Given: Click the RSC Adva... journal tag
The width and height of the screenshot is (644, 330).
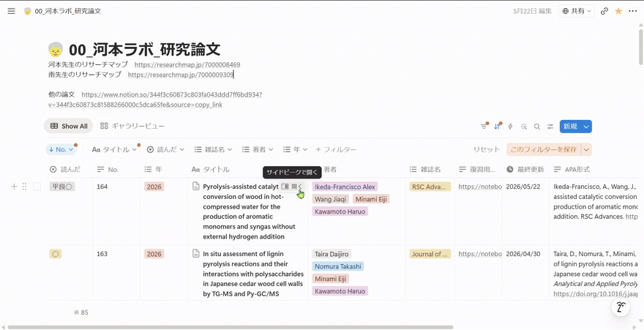Looking at the screenshot, I should pos(430,187).
